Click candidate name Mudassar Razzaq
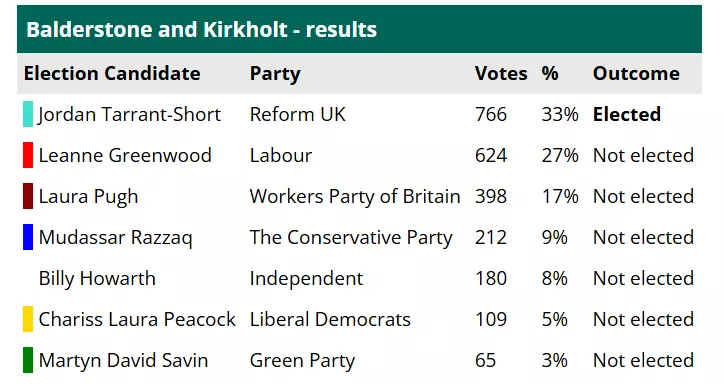The image size is (724, 384). [115, 238]
